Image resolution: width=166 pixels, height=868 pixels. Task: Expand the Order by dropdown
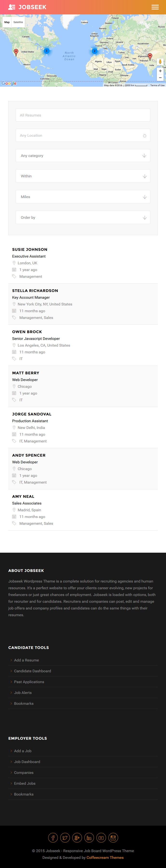[83, 218]
